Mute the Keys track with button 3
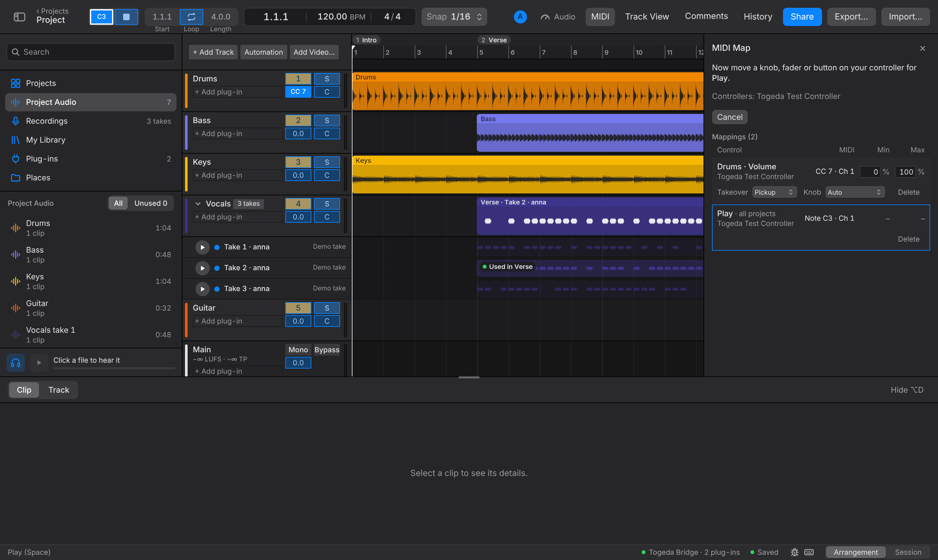The width and height of the screenshot is (938, 560). pyautogui.click(x=298, y=162)
